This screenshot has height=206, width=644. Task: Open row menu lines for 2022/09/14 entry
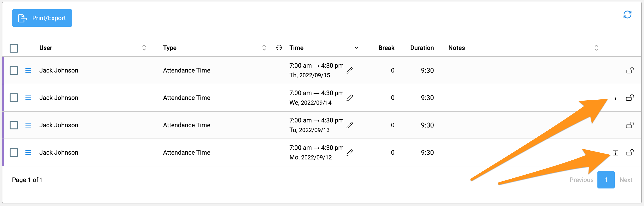(28, 98)
